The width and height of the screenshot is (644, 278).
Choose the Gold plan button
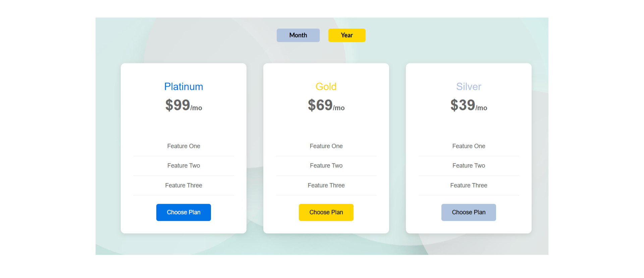326,212
